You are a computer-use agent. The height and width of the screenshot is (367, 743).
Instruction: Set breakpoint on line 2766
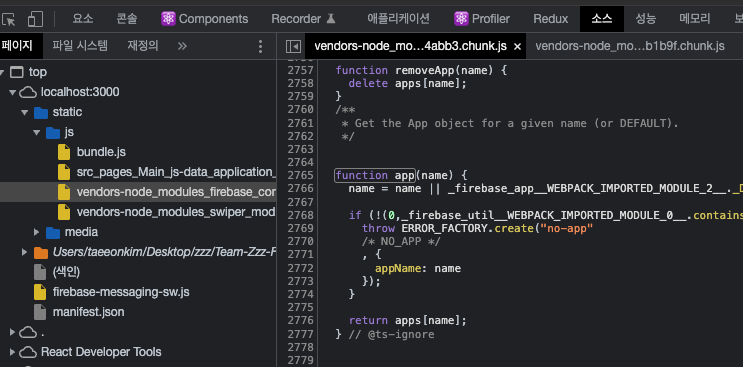click(300, 188)
